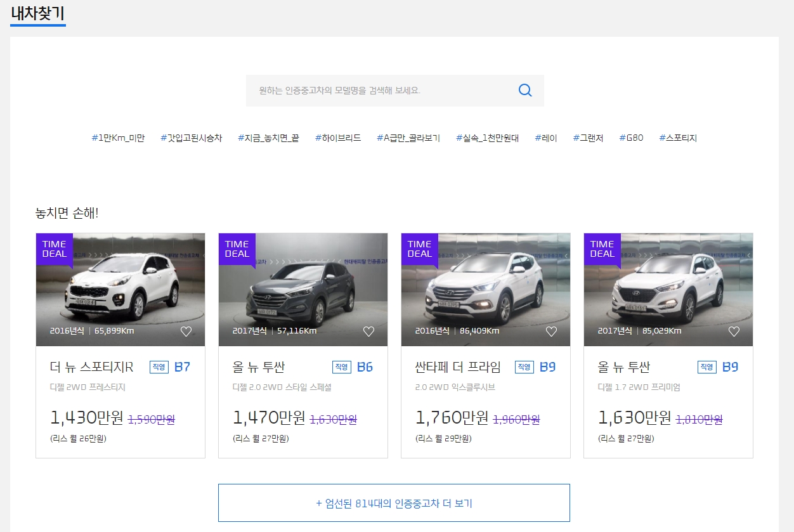This screenshot has height=532, width=794.
Task: Click the struck-through 1,810만원 price
Action: click(700, 419)
